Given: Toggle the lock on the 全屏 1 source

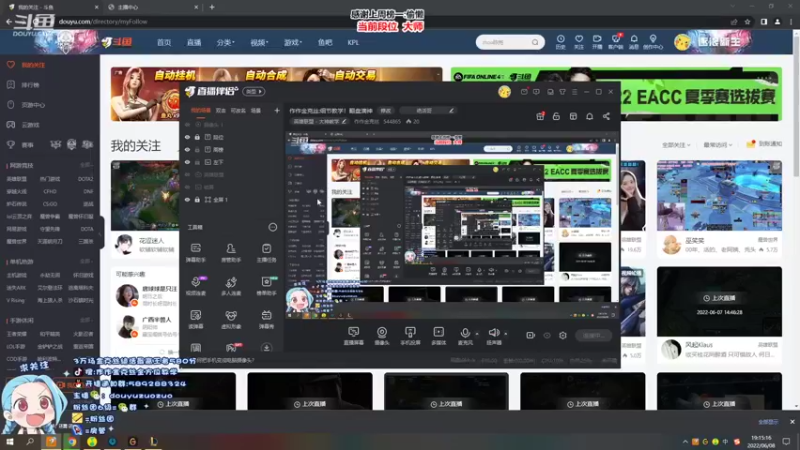Looking at the screenshot, I should coord(197,199).
